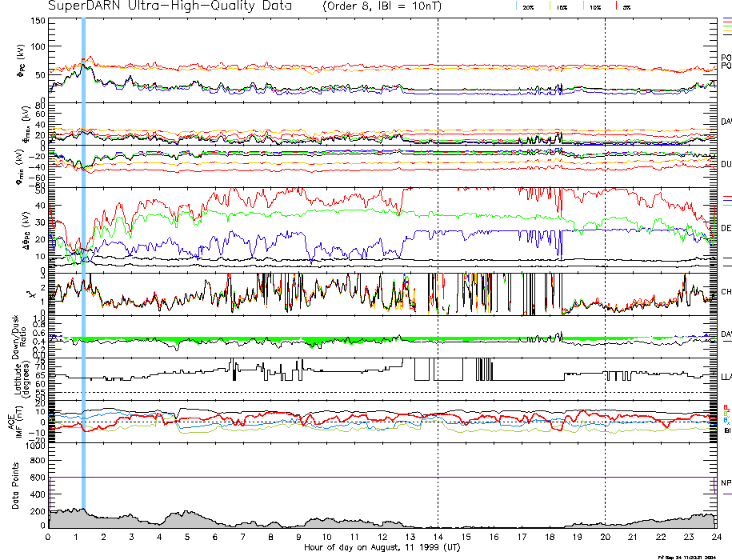Click the blue vertical time marker bar
732x560 pixels.
coord(83,240)
